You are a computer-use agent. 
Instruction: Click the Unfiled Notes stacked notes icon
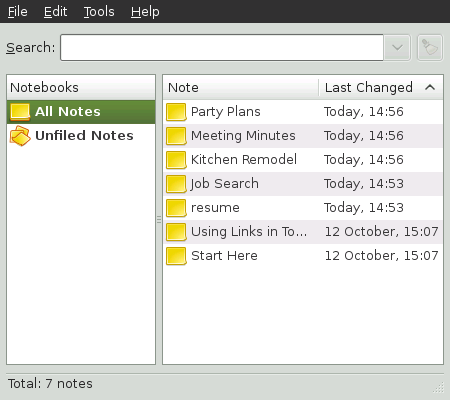[20, 136]
